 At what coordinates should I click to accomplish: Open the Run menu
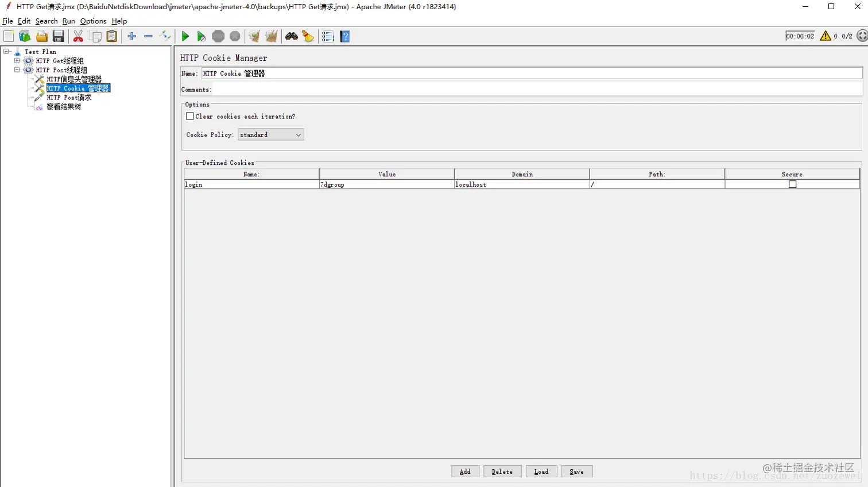click(69, 21)
